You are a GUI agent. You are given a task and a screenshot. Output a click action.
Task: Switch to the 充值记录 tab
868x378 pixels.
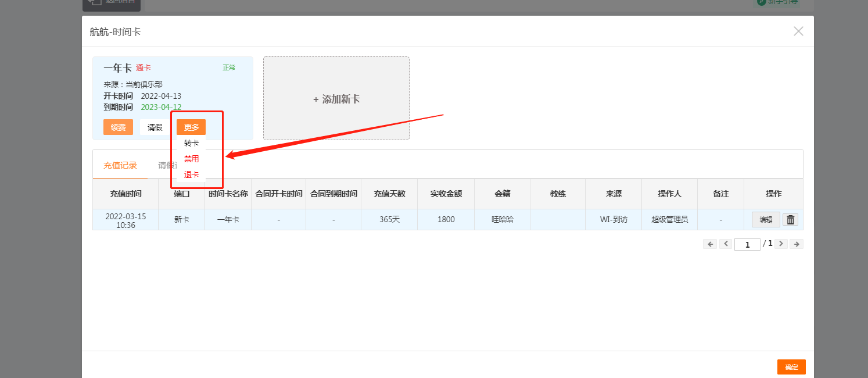click(x=120, y=165)
